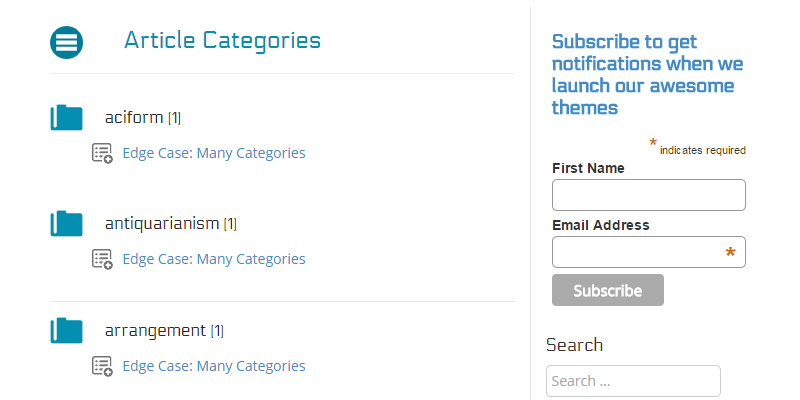Click the folder icon beside arrangement

(66, 330)
